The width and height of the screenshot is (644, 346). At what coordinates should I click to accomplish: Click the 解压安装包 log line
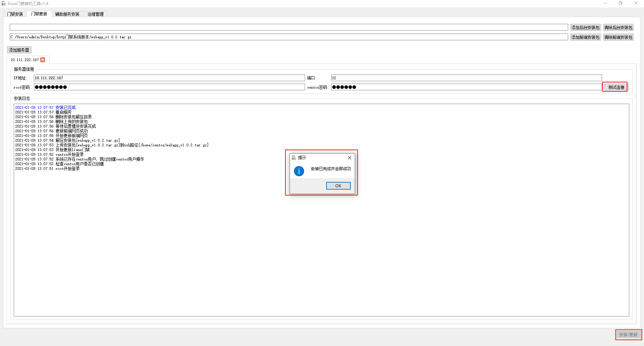(67, 140)
